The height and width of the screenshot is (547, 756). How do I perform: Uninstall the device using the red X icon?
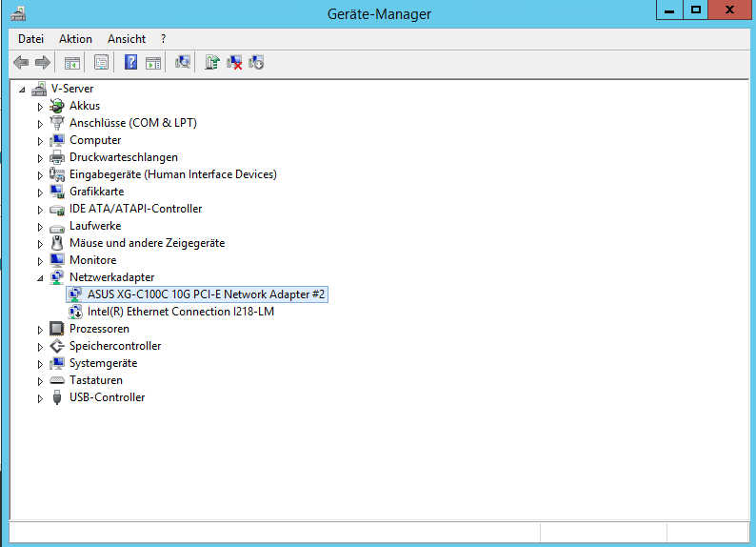click(234, 62)
